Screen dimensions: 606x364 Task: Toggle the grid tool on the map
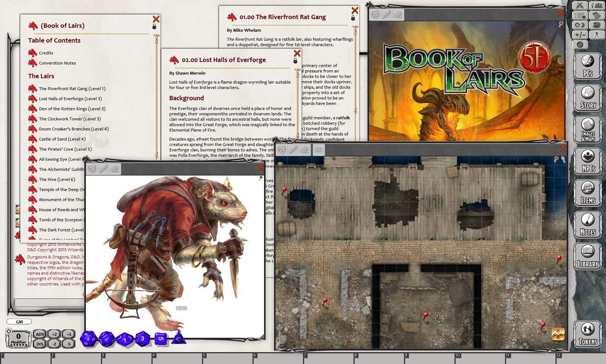coord(319,150)
